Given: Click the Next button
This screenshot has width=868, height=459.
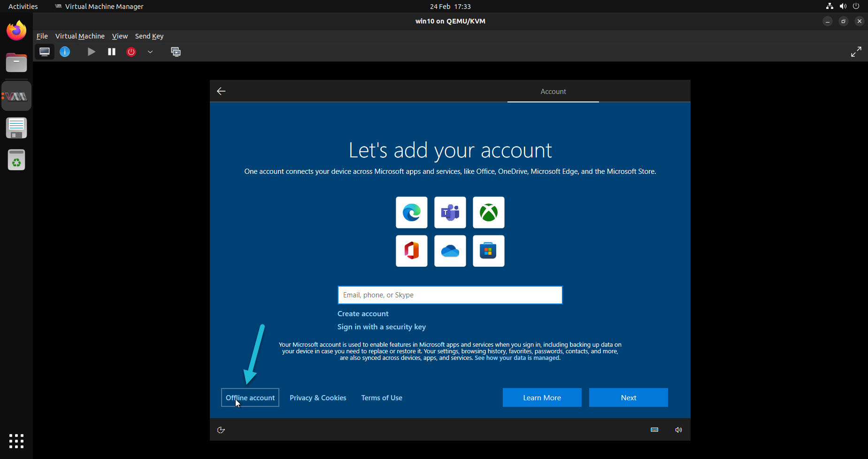Looking at the screenshot, I should pos(628,397).
